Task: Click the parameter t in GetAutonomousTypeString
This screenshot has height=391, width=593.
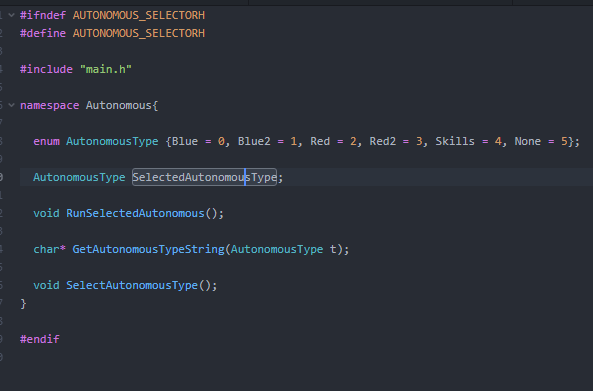Action: 333,249
